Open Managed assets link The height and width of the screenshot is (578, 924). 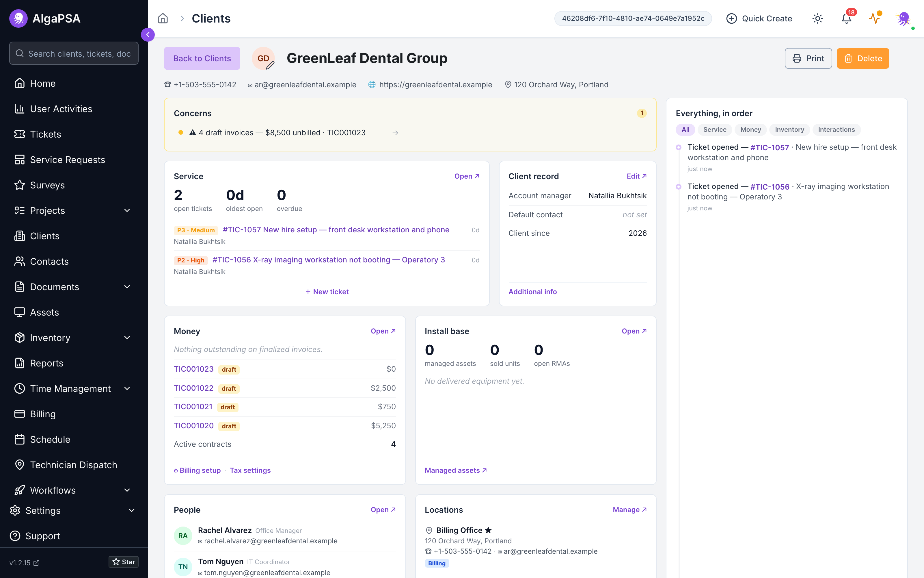(456, 470)
